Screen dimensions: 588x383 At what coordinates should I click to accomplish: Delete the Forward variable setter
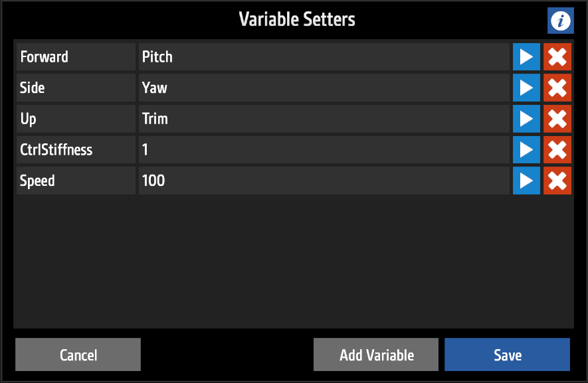[557, 57]
